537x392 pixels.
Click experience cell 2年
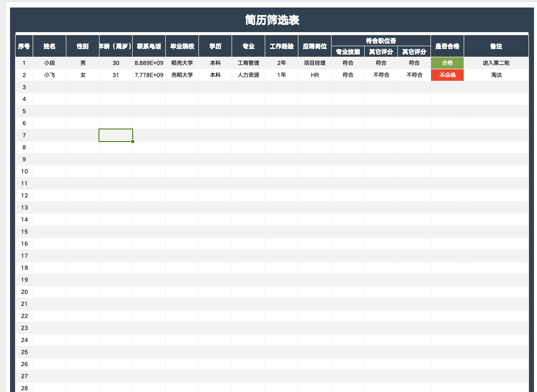coord(281,63)
